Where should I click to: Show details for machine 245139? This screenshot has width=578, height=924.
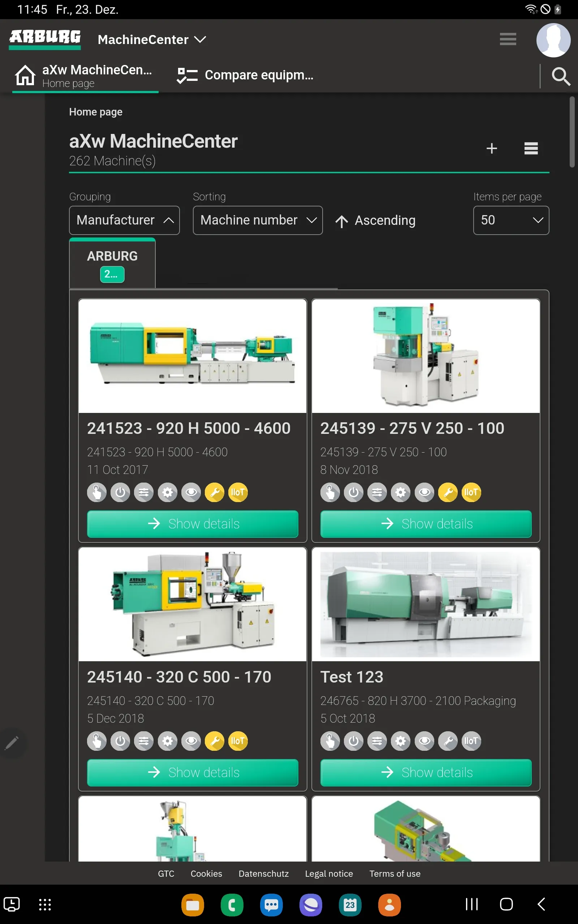pyautogui.click(x=426, y=524)
